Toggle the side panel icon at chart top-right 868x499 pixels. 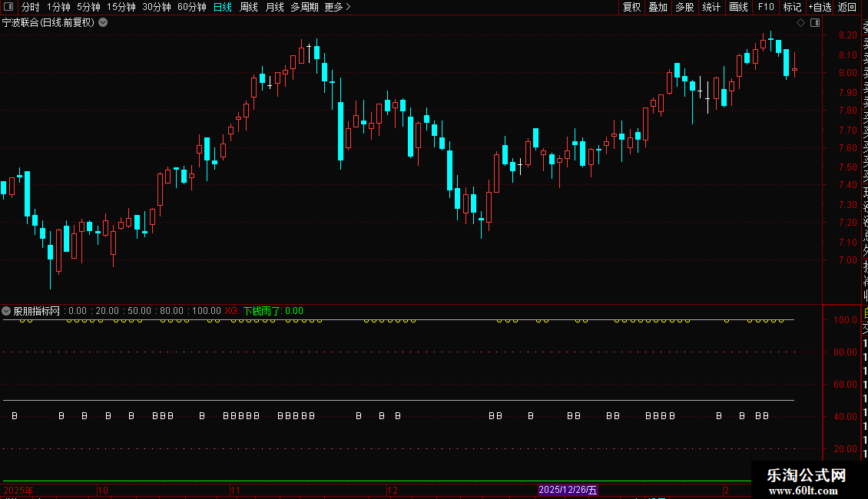(x=815, y=23)
